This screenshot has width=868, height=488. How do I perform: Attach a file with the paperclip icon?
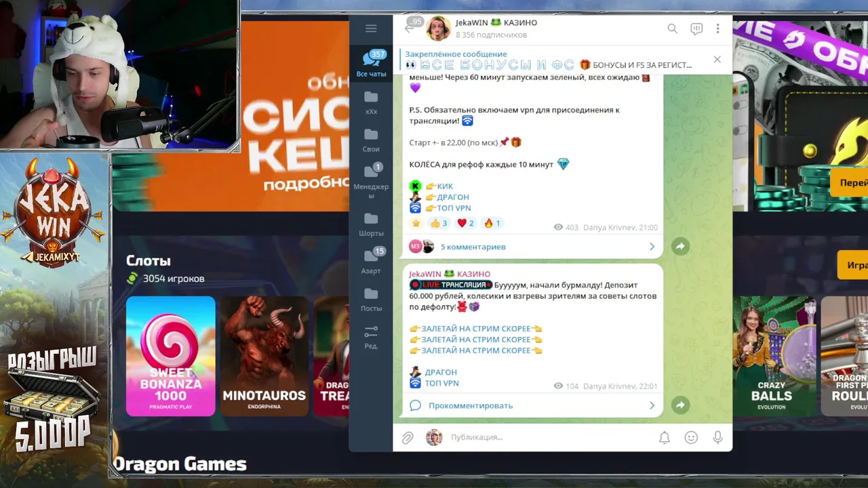(x=408, y=438)
